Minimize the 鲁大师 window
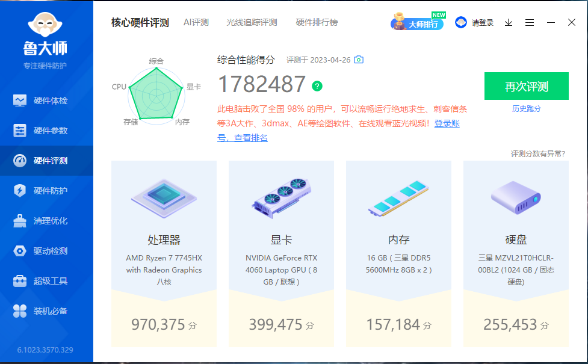 [551, 23]
